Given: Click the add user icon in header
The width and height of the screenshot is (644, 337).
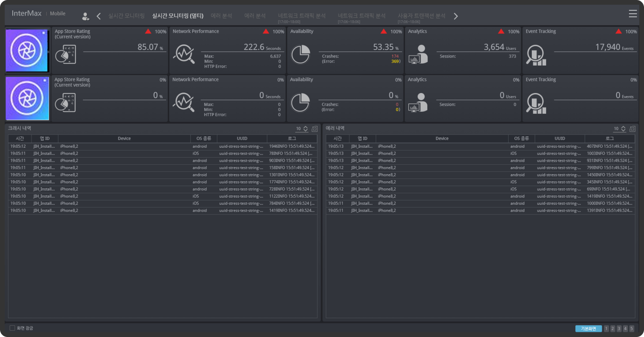Looking at the screenshot, I should click(x=85, y=17).
